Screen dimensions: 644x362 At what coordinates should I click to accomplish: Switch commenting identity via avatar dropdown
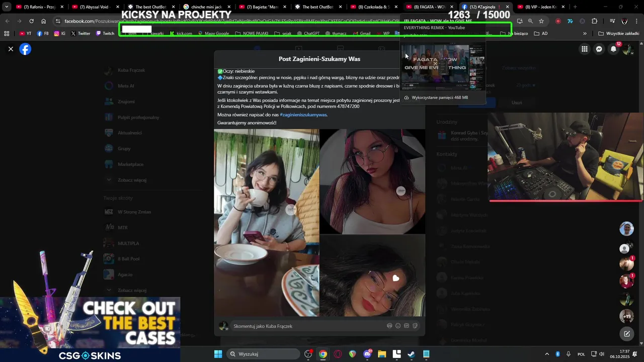[x=223, y=326]
